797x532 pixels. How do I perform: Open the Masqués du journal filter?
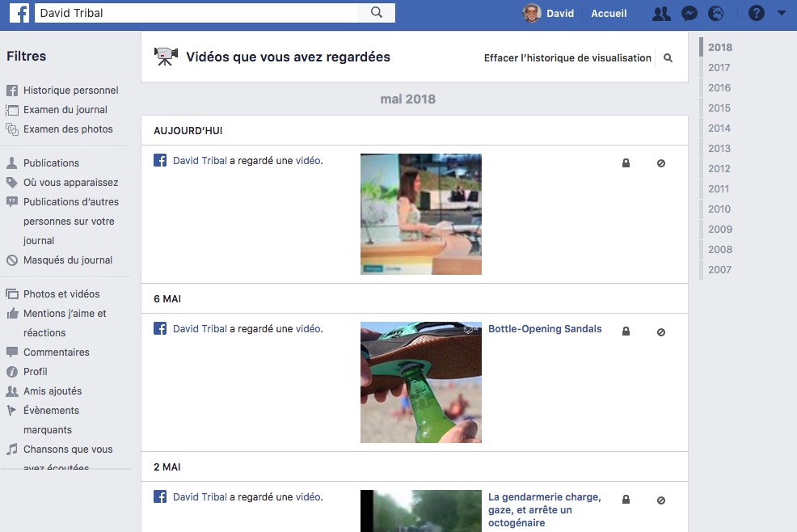tap(59, 260)
